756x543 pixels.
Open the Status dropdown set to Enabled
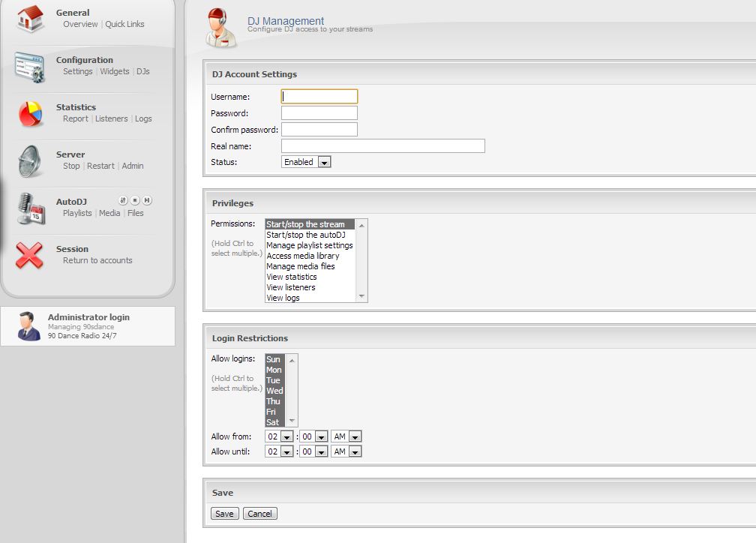point(306,162)
